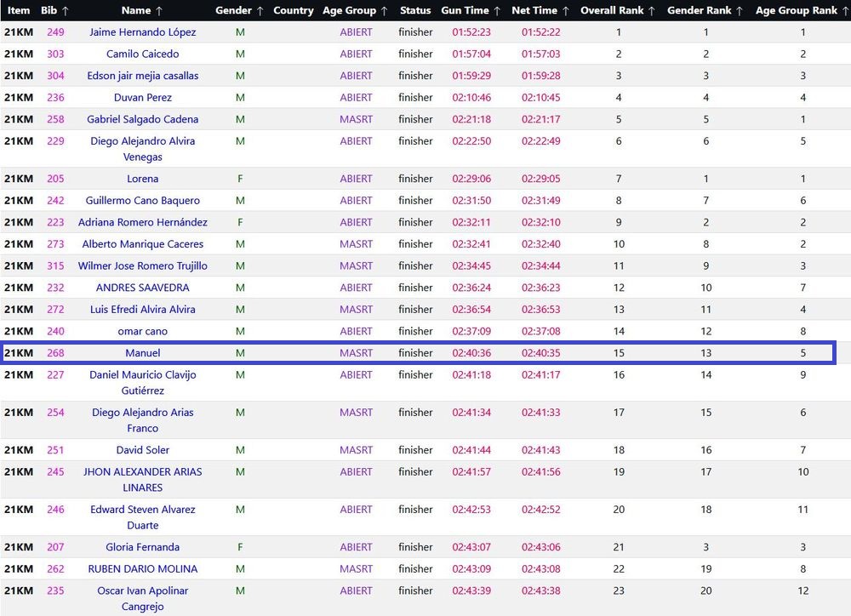Click MASRT age group for Alberto Manrique
The image size is (851, 616).
356,244
